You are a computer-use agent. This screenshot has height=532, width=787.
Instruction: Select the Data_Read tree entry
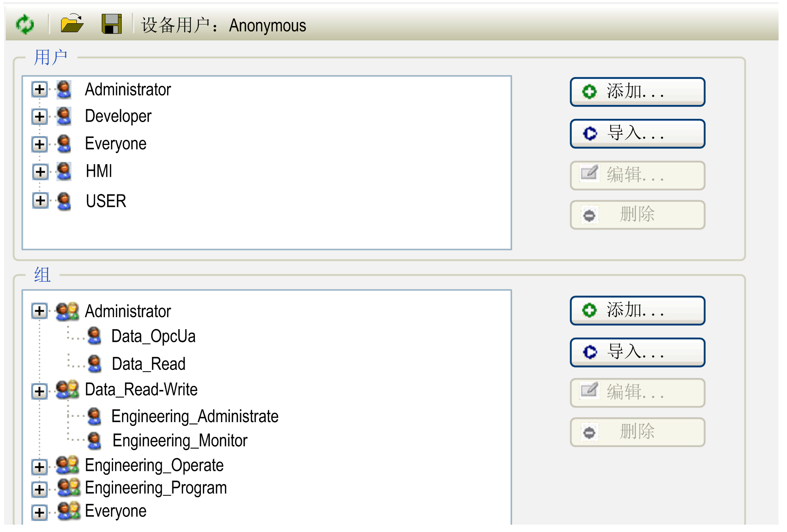pos(148,364)
